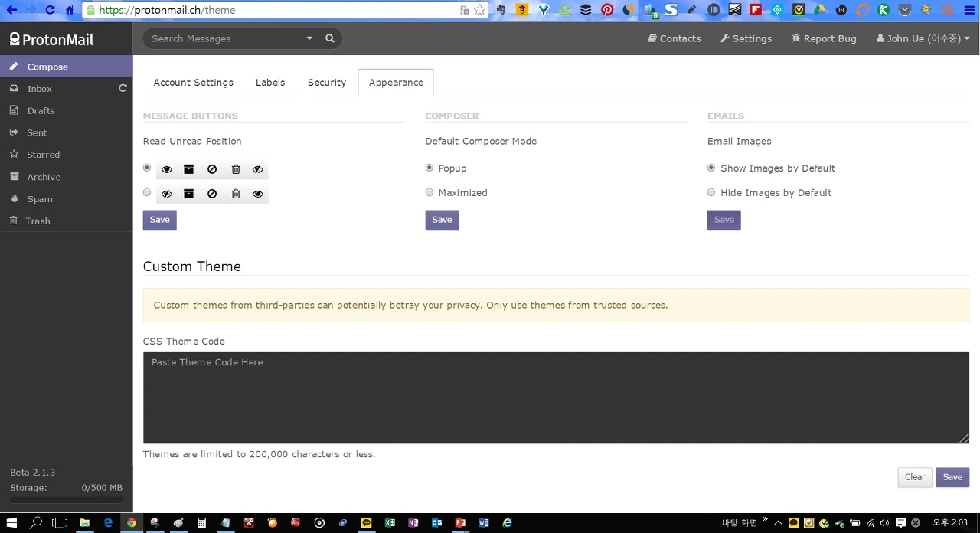Reload the page with the browser refresh icon
980x533 pixels.
pos(50,10)
